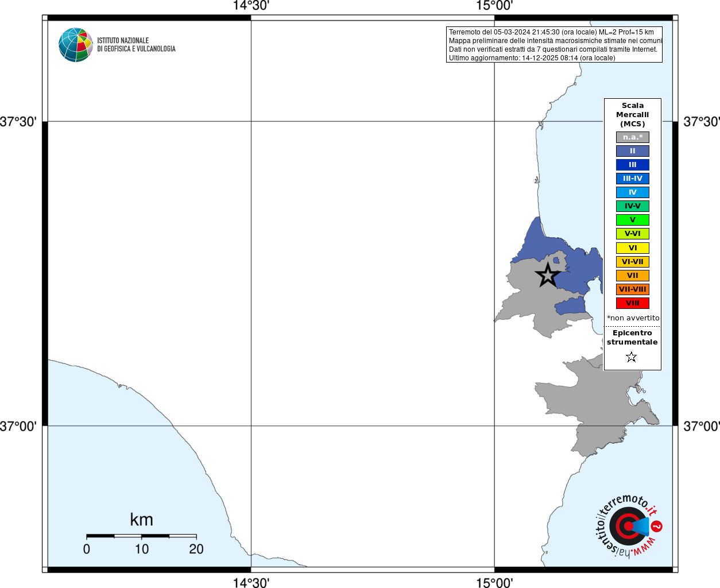Click 'ISTITUTO NAZIONALE DI GEOFISICA E VULCANOLOGIA' text
Screen dimensions: 720x588
pyautogui.click(x=136, y=45)
